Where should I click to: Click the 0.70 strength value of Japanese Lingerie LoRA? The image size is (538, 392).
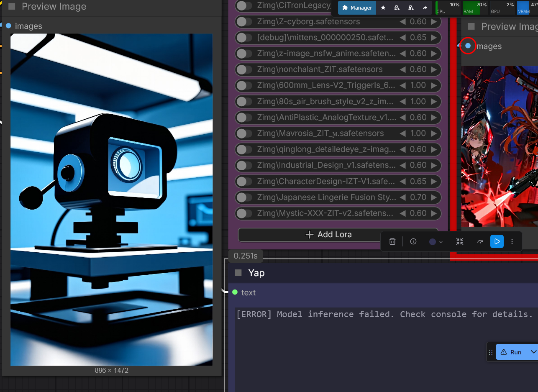click(x=418, y=197)
